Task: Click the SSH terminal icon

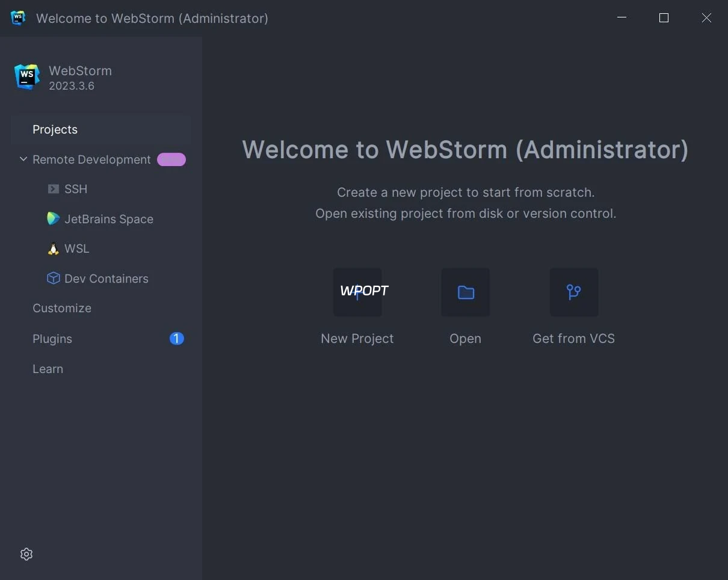Action: tap(54, 189)
